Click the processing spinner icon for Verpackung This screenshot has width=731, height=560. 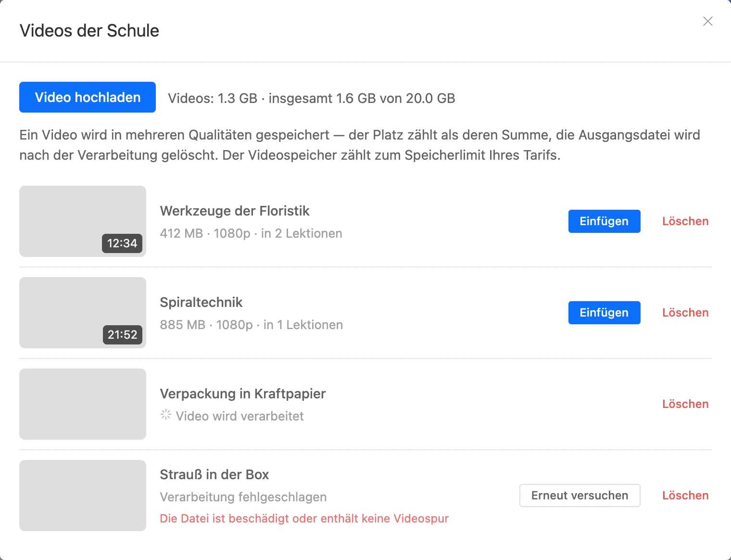tap(166, 415)
